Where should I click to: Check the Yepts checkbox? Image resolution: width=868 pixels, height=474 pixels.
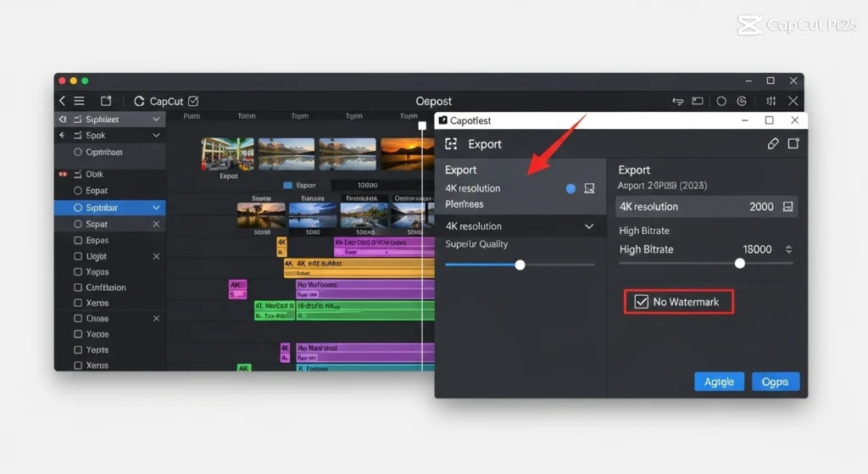[78, 349]
